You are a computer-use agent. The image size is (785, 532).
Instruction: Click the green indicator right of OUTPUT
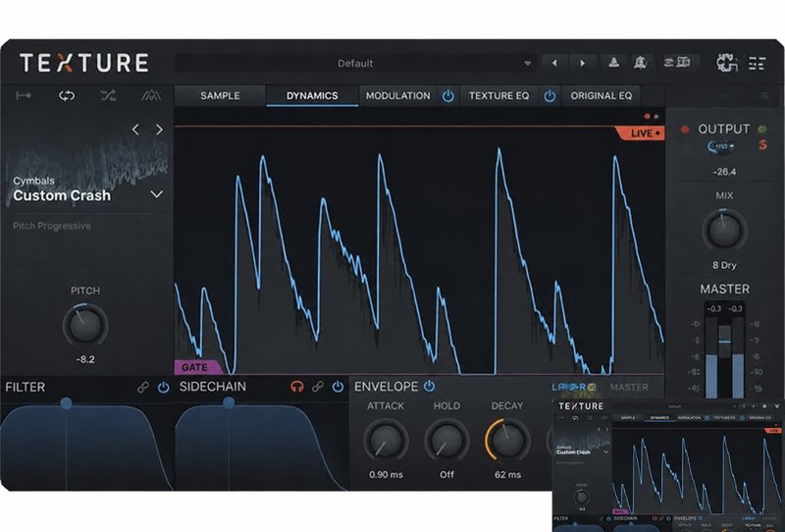762,130
